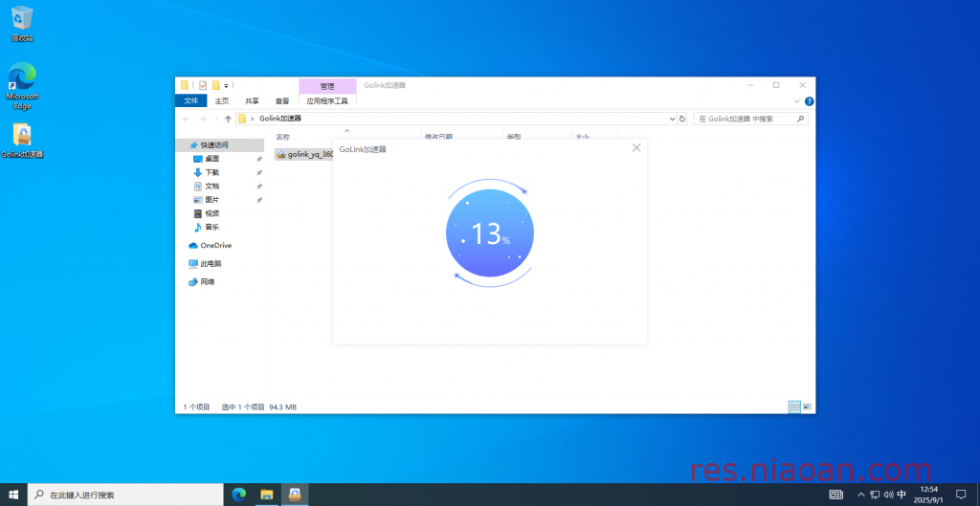Select the 管理 contextual tab header
The width and height of the screenshot is (980, 506).
click(x=327, y=86)
